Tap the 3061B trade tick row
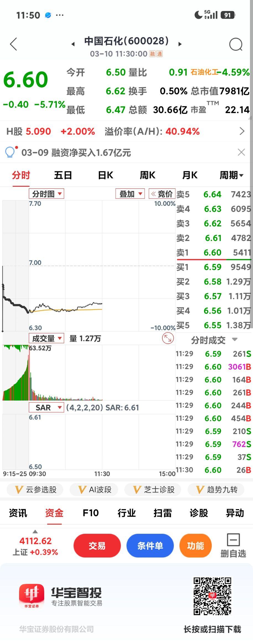Image resolution: width=253 pixels, height=644 pixels. 213,366
